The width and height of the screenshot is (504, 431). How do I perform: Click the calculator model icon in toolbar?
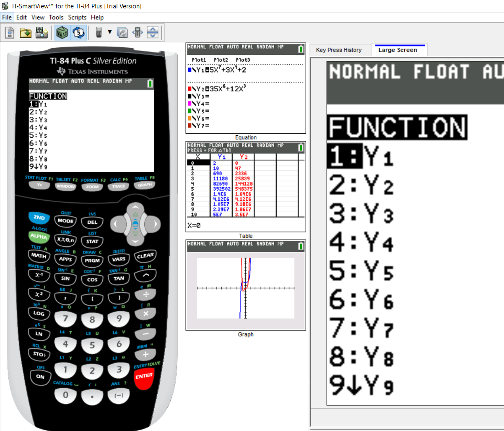[x=99, y=32]
